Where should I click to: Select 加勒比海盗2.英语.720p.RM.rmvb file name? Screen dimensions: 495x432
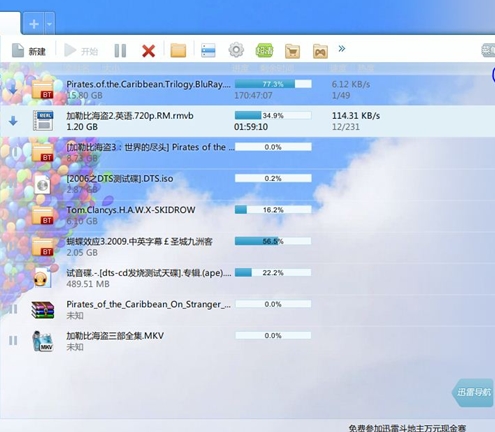point(130,116)
